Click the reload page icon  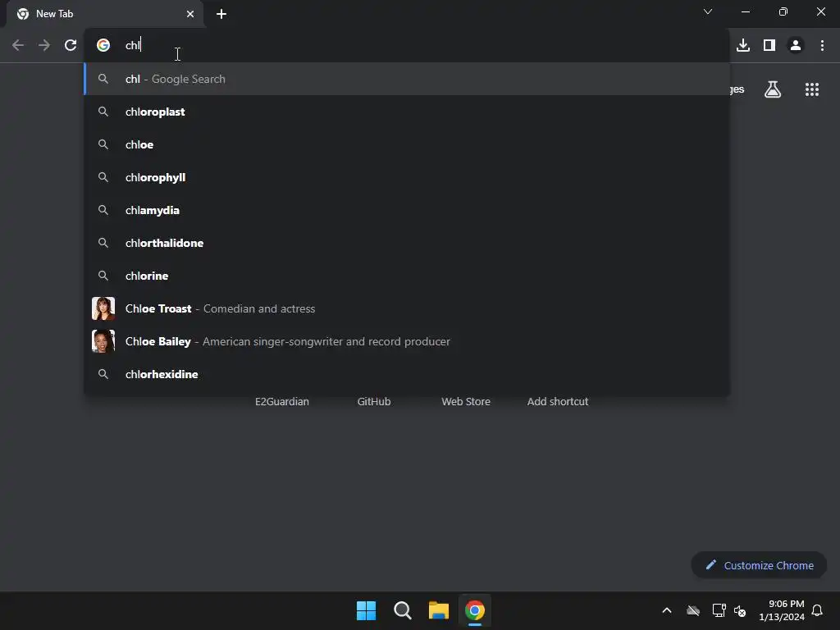coord(71,46)
